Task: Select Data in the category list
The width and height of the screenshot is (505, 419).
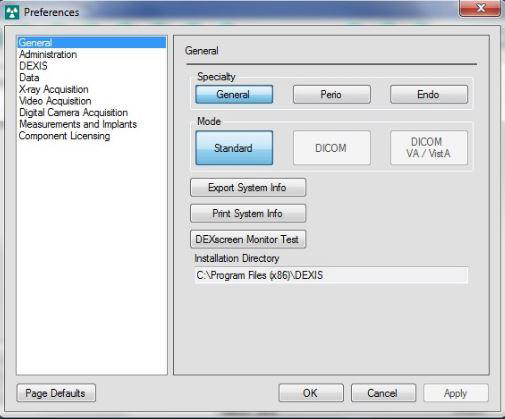Action: pyautogui.click(x=29, y=78)
